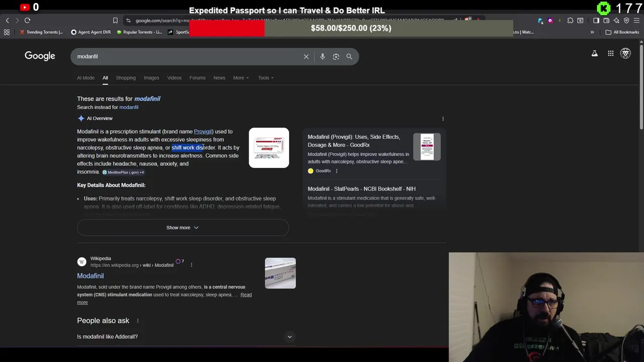The height and width of the screenshot is (362, 644).
Task: Switch to News tab
Action: [219, 78]
